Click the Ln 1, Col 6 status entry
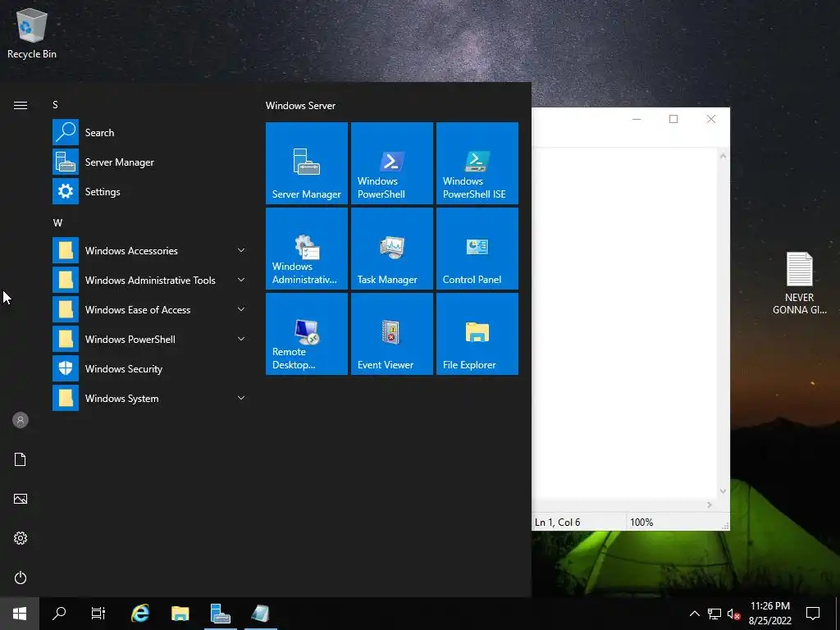This screenshot has height=630, width=840. tap(558, 523)
